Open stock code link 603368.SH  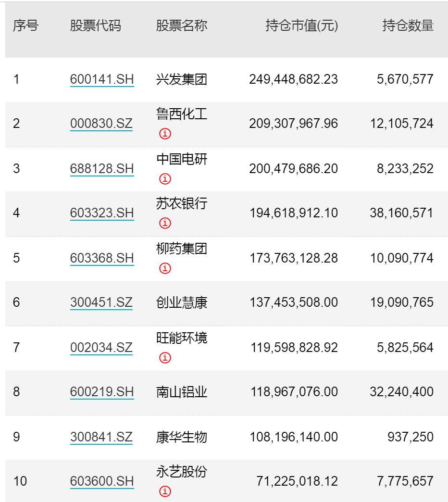point(102,258)
